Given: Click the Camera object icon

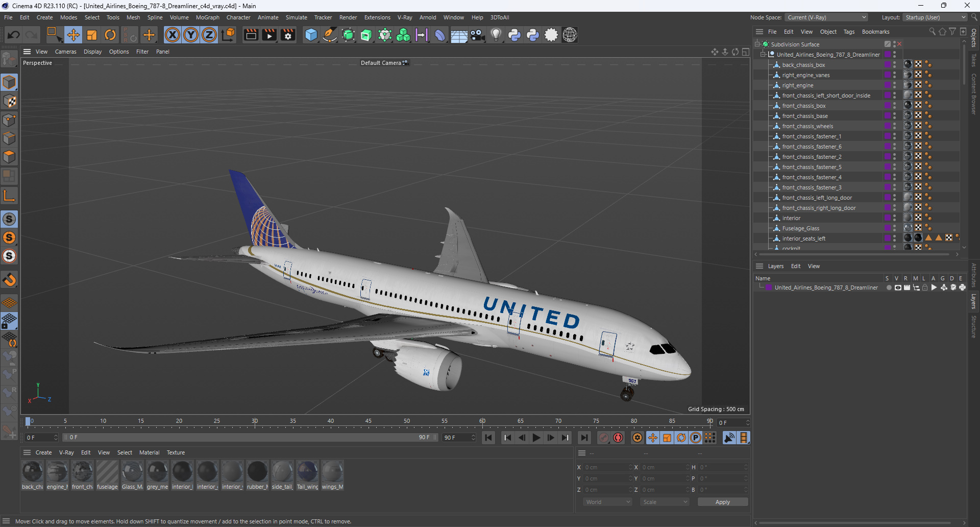Looking at the screenshot, I should click(477, 35).
